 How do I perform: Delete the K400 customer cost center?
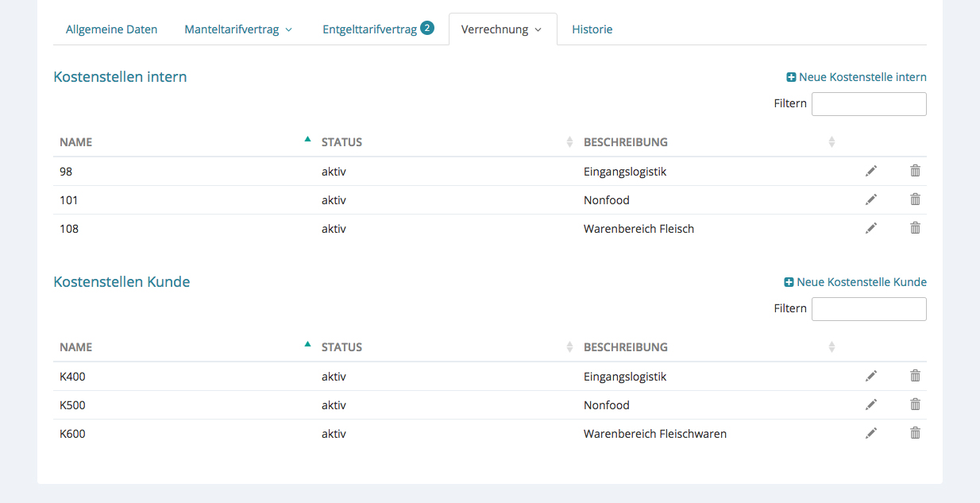915,376
